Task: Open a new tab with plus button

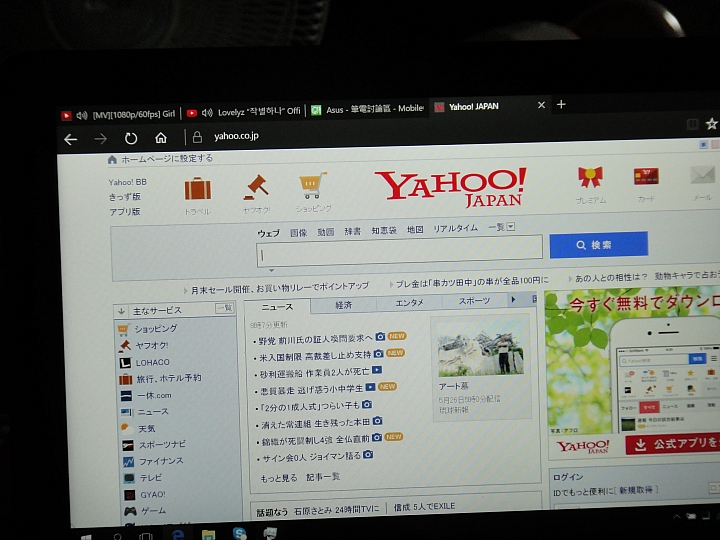Action: click(x=561, y=104)
